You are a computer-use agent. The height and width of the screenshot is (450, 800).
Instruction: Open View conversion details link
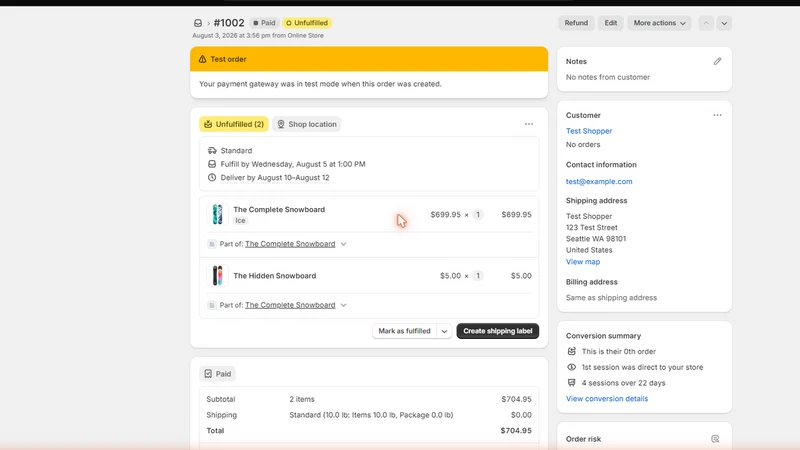click(607, 399)
